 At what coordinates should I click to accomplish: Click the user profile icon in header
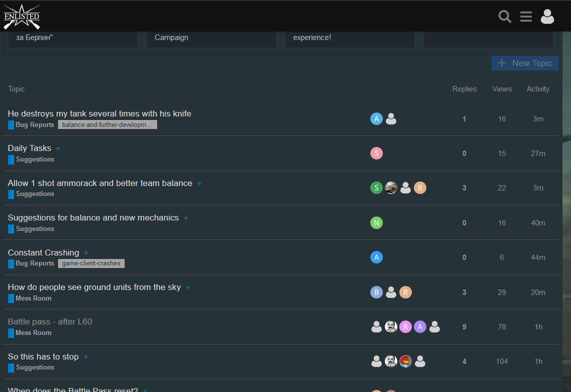547,16
